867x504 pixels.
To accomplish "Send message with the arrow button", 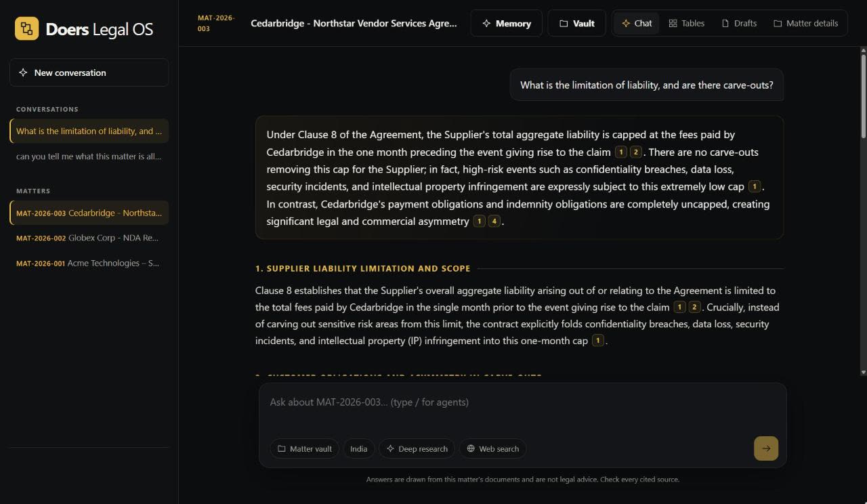I will 766,448.
